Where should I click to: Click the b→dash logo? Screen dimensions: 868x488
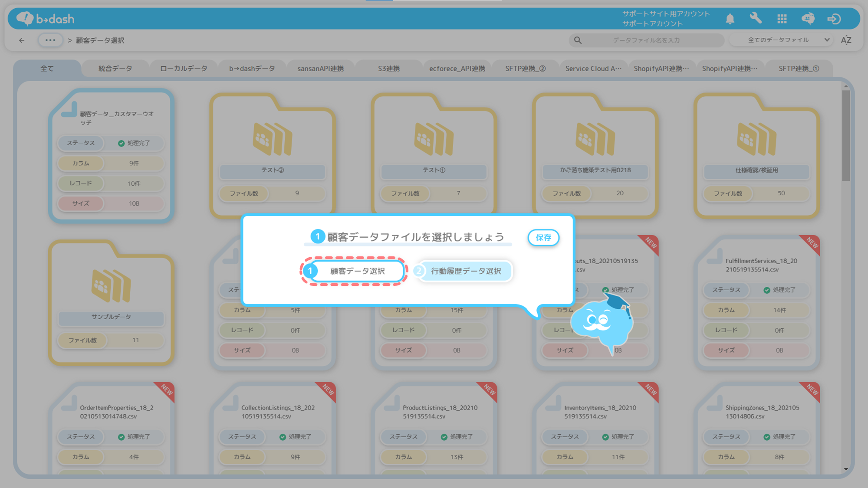46,19
